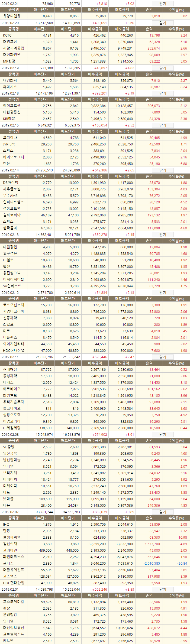Select the stock name 포스코케미칼

coord(14,602)
